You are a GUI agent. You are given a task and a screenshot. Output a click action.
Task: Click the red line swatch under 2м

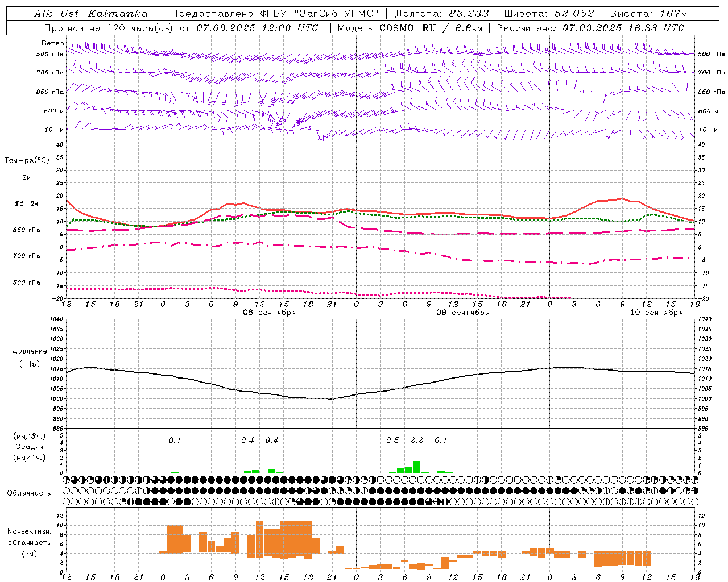(26, 184)
